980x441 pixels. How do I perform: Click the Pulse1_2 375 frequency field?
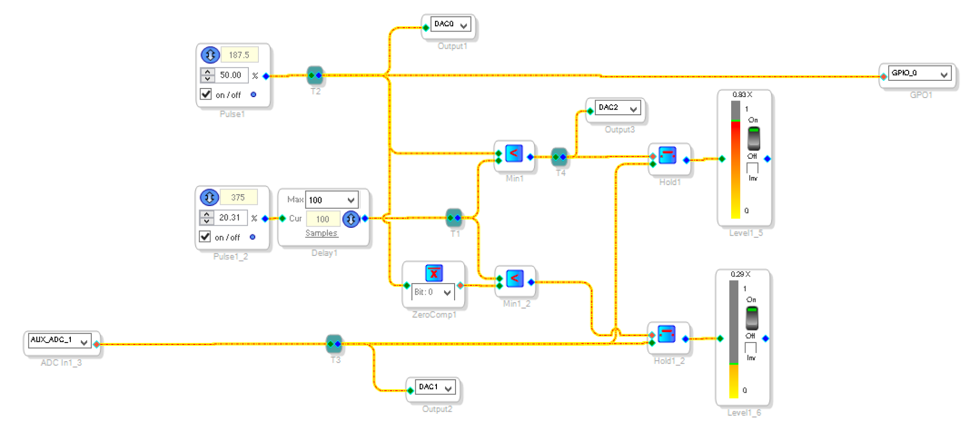238,197
